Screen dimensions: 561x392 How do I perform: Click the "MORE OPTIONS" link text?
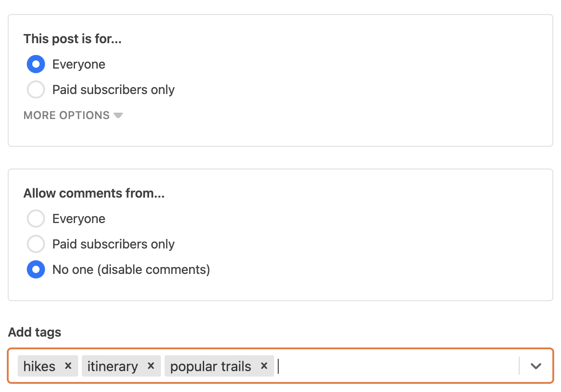66,115
